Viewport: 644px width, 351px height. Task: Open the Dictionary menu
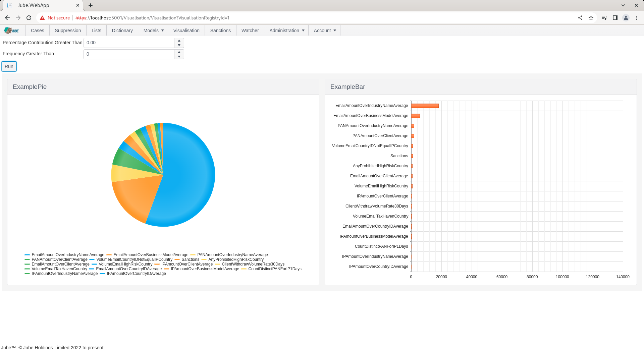point(122,31)
